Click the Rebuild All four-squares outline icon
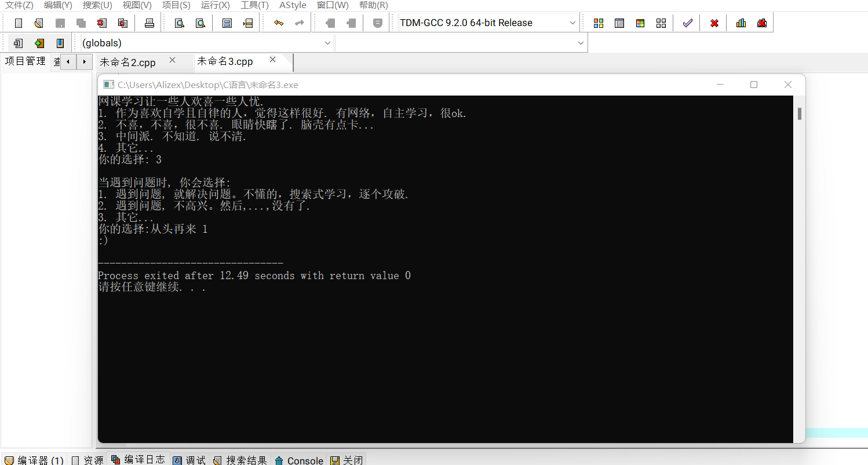Viewport: 868px width, 465px height. 661,23
